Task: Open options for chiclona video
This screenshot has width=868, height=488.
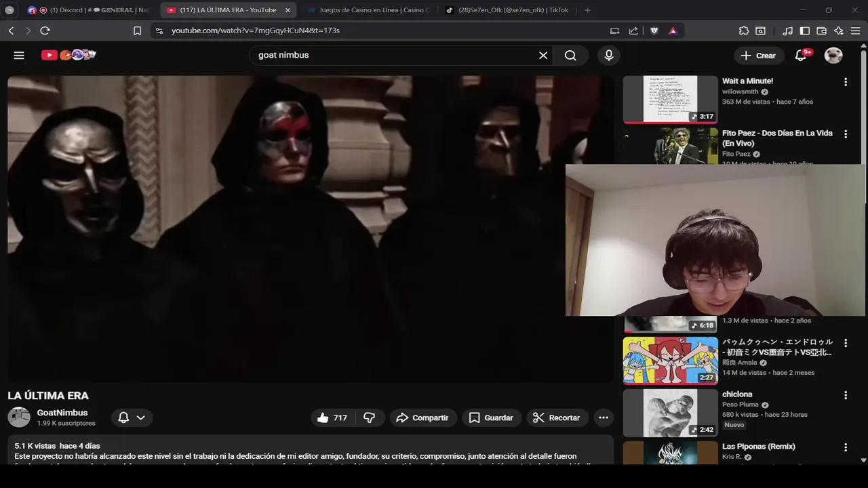Action: pos(846,395)
